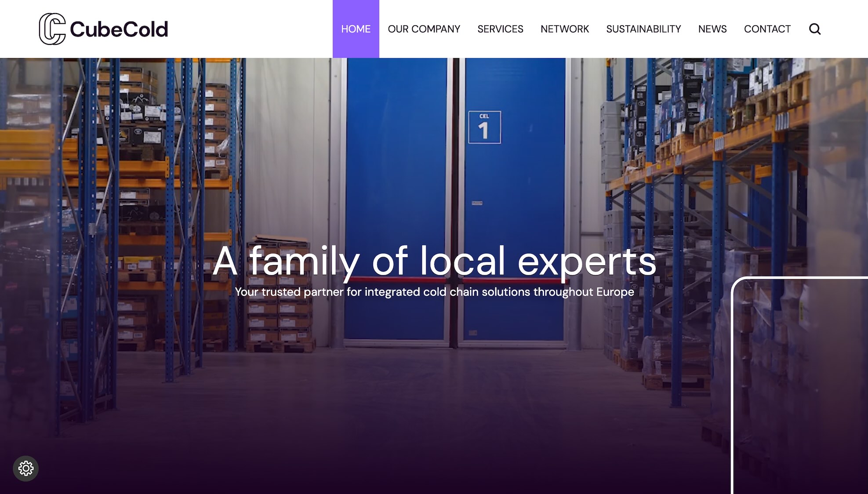The width and height of the screenshot is (868, 494).
Task: Open the NETWORK menu item
Action: coord(565,29)
